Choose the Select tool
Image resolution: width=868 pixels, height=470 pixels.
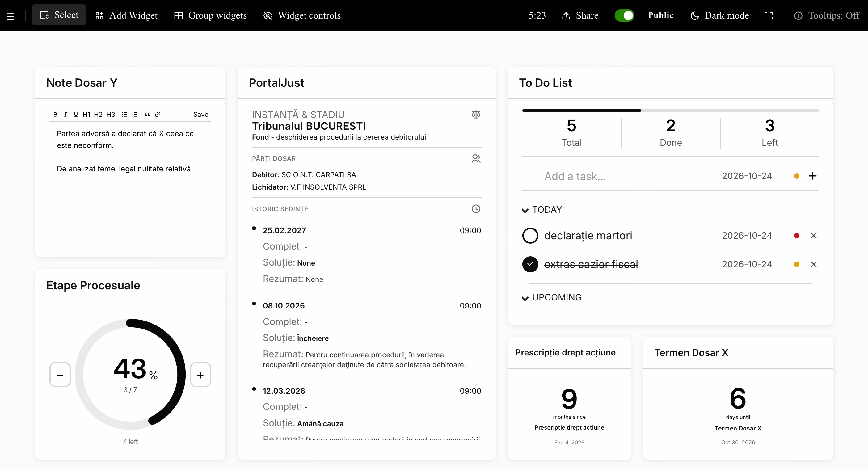[59, 15]
